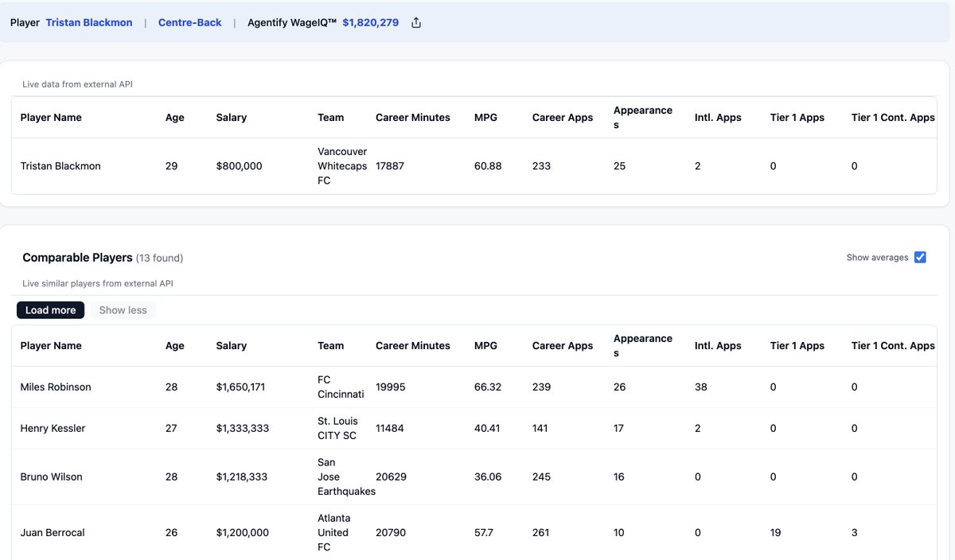Click Vancouver Whitecaps FC team cell
This screenshot has height=560, width=955.
pos(342,166)
